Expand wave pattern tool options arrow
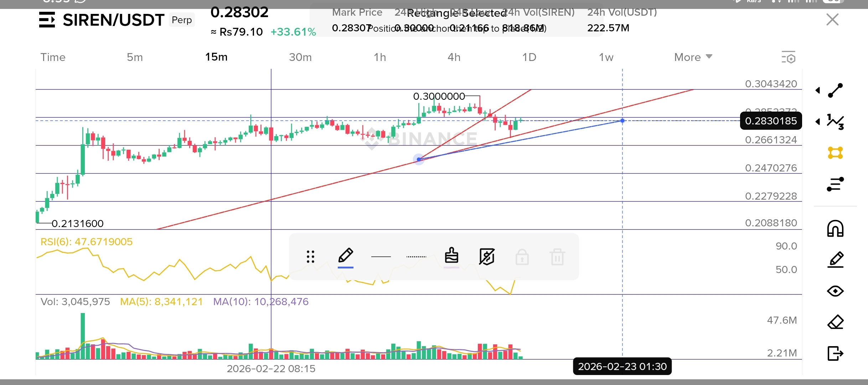The image size is (868, 385). coord(818,122)
